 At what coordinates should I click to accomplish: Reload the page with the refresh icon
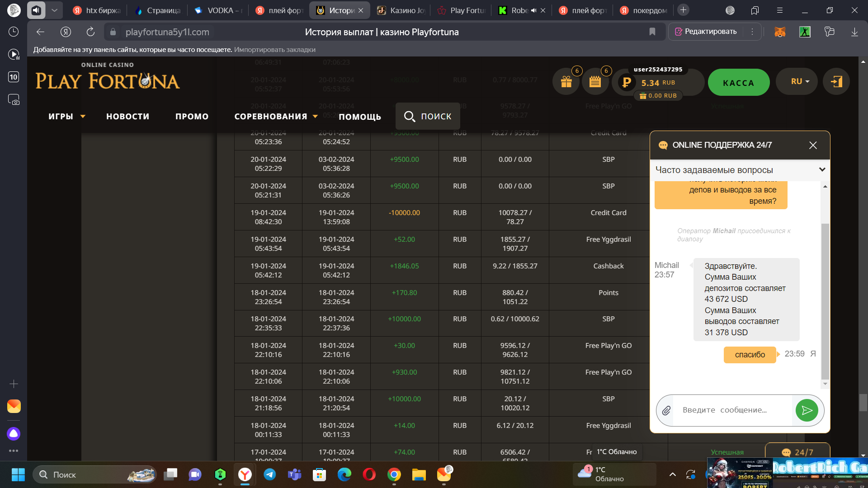90,32
